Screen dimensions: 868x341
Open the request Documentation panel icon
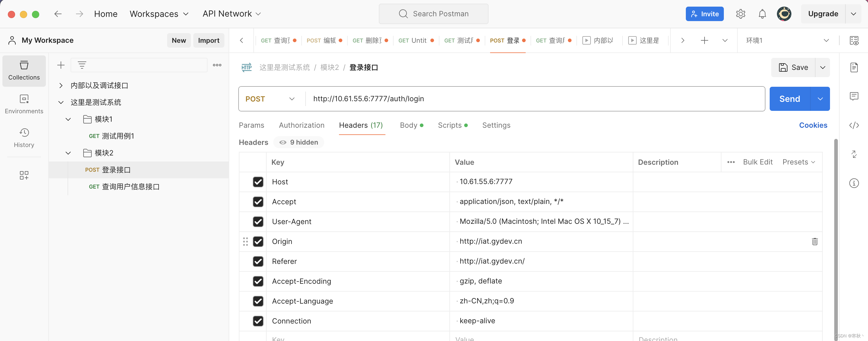coord(854,67)
